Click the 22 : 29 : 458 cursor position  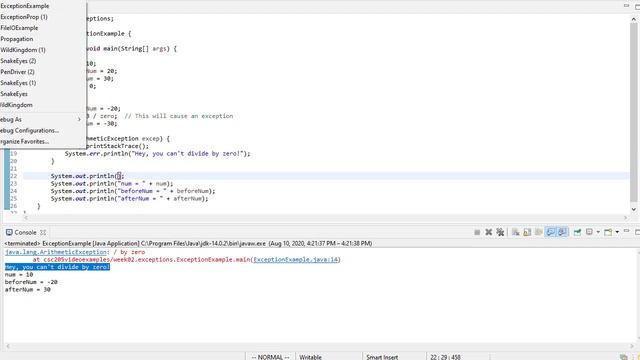tap(445, 357)
